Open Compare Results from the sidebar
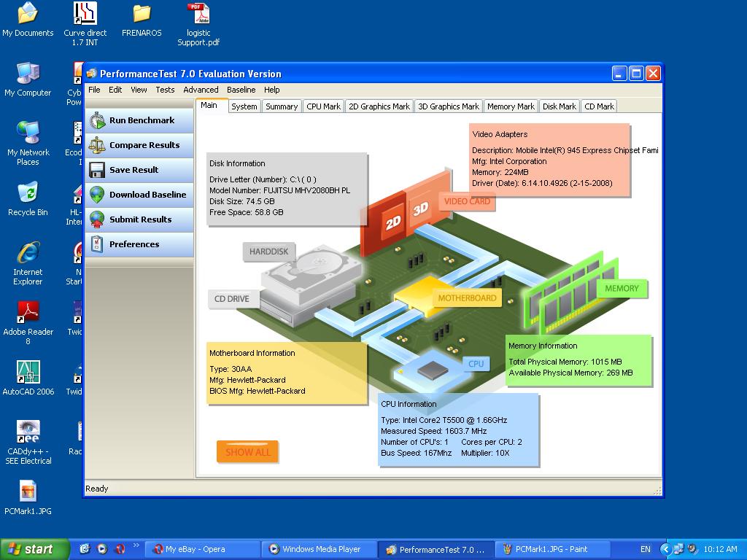 (139, 145)
